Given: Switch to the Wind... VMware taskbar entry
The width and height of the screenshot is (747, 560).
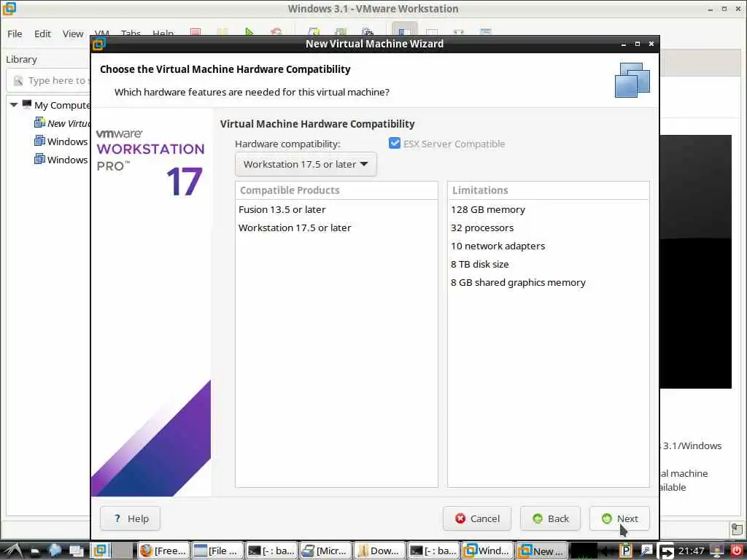Looking at the screenshot, I should click(488, 551).
